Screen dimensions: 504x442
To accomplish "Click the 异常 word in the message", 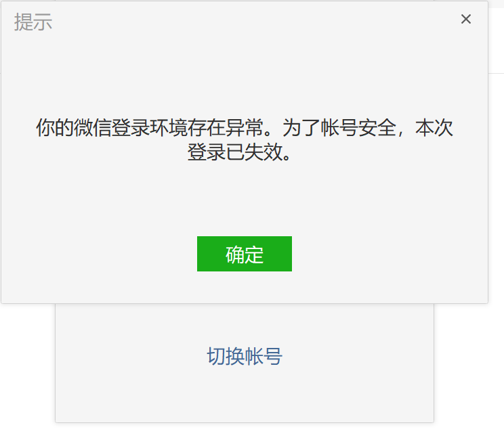I will pos(245,127).
